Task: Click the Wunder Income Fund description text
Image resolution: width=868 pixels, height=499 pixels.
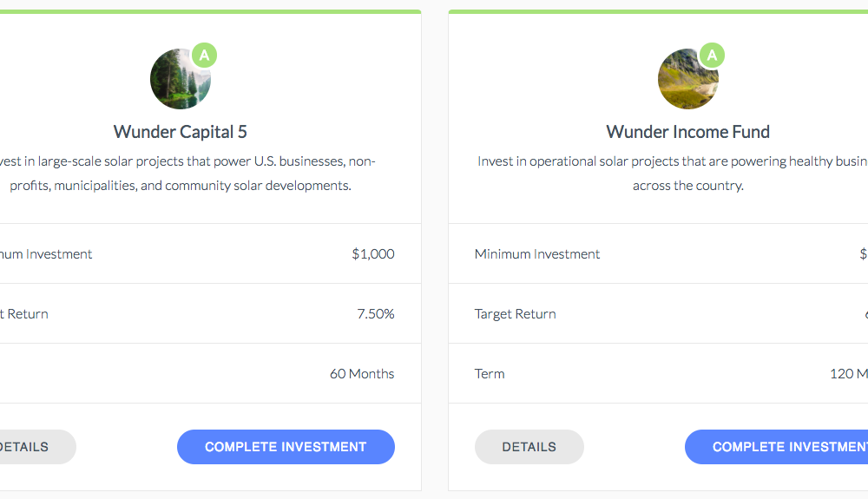Action: click(x=673, y=174)
